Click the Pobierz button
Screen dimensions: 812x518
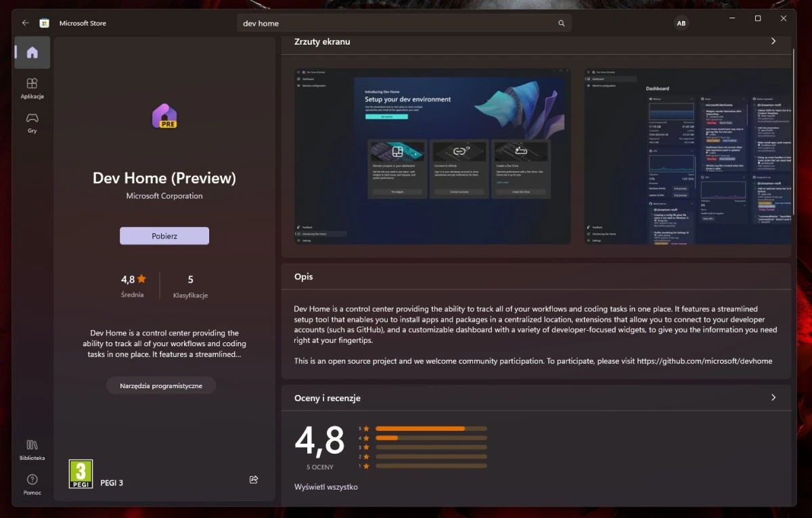click(x=164, y=235)
